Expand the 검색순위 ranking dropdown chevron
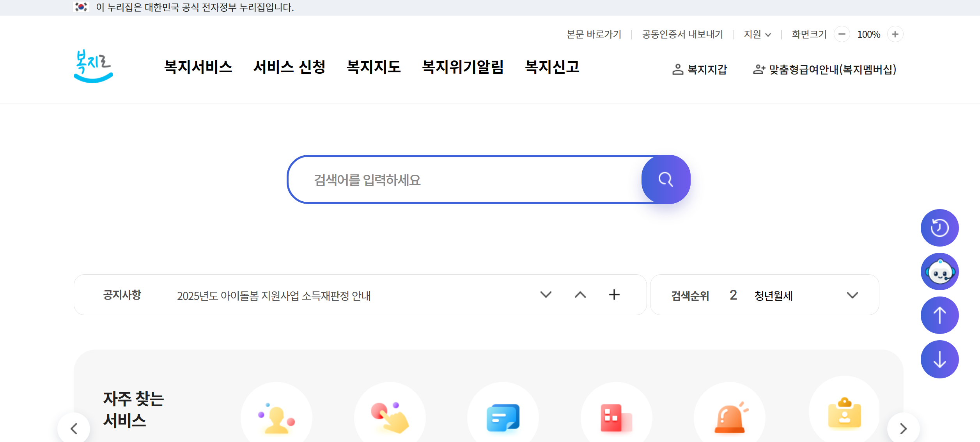 tap(852, 295)
